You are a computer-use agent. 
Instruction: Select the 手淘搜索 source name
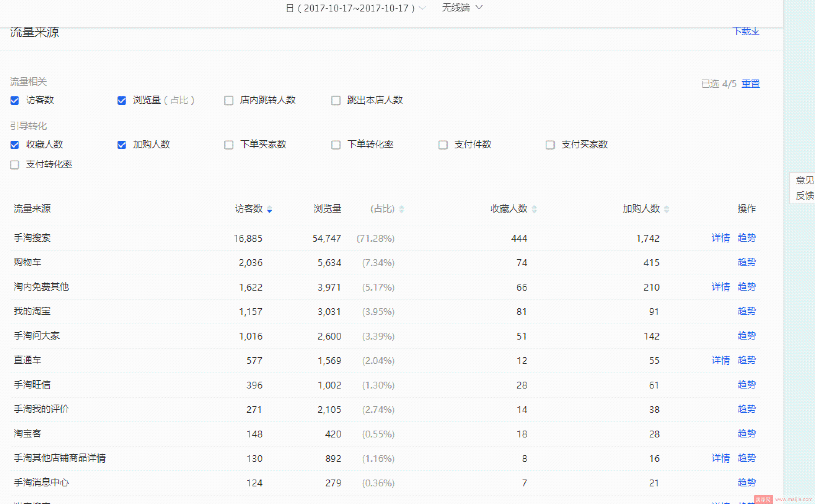[x=32, y=238]
